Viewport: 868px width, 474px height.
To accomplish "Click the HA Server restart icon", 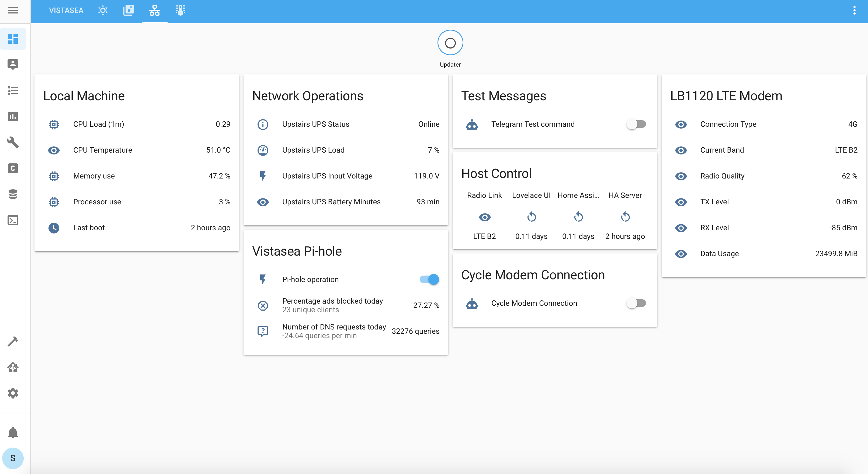I will (625, 217).
